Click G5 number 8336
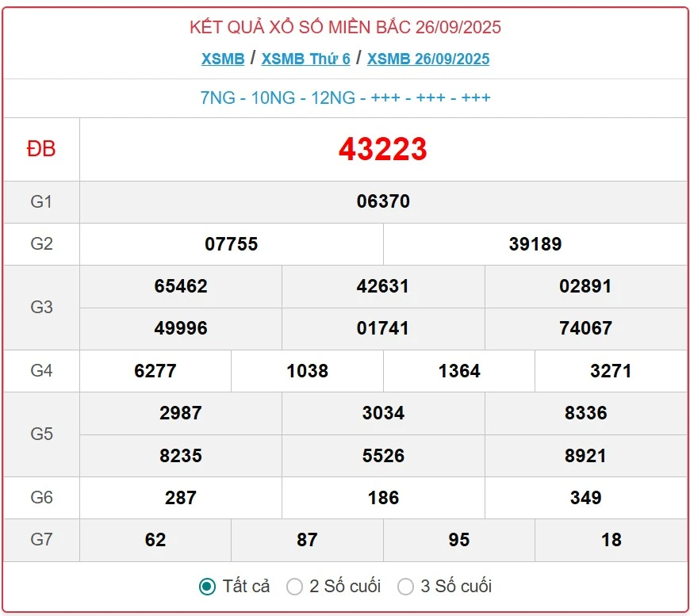The image size is (690, 616). [585, 413]
